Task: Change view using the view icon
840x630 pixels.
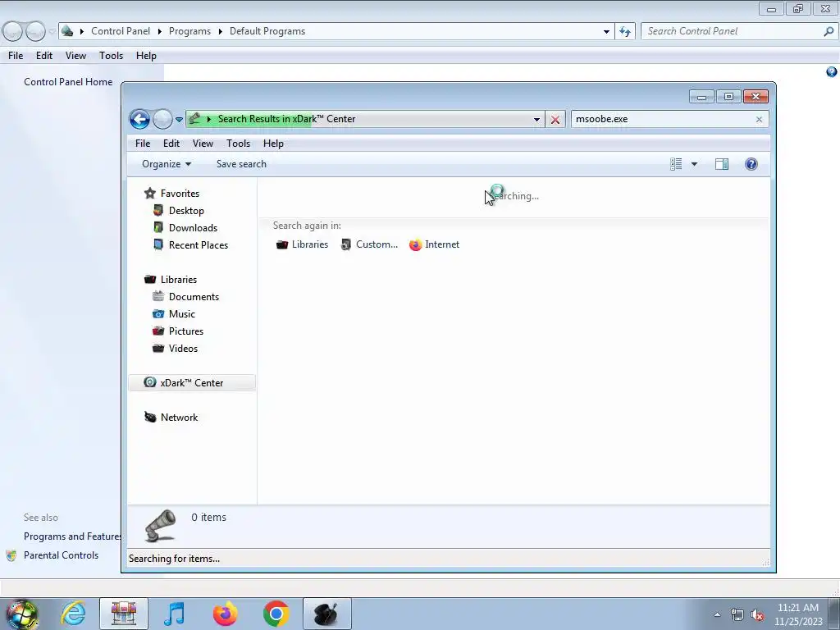Action: click(676, 164)
